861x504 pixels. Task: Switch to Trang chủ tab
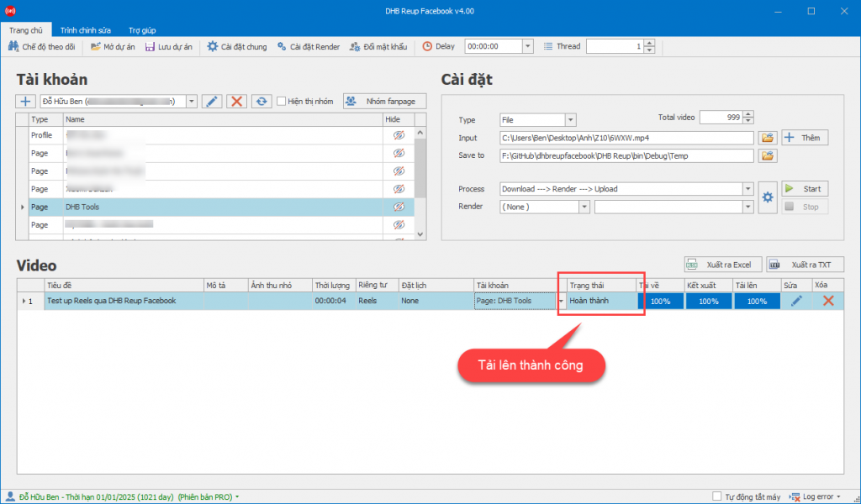point(26,30)
